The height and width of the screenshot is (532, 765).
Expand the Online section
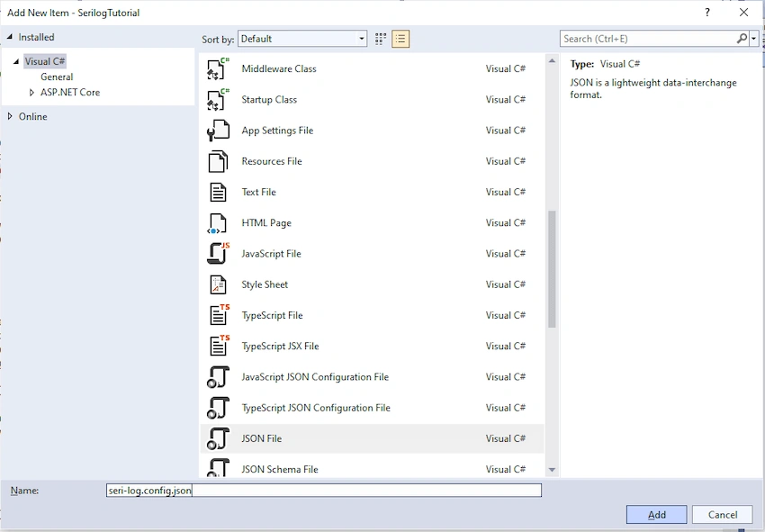(x=10, y=116)
